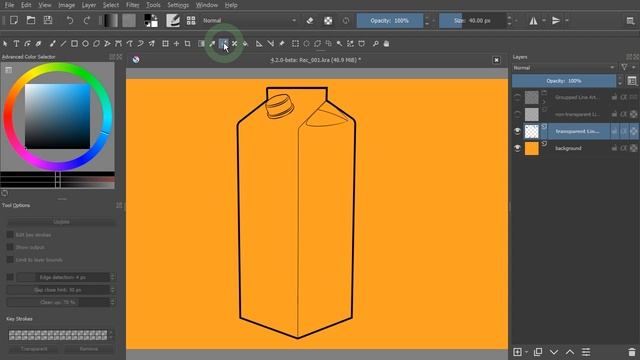Select the Freehand Brush tool
Screen dimensions: 640x360
click(x=53, y=44)
